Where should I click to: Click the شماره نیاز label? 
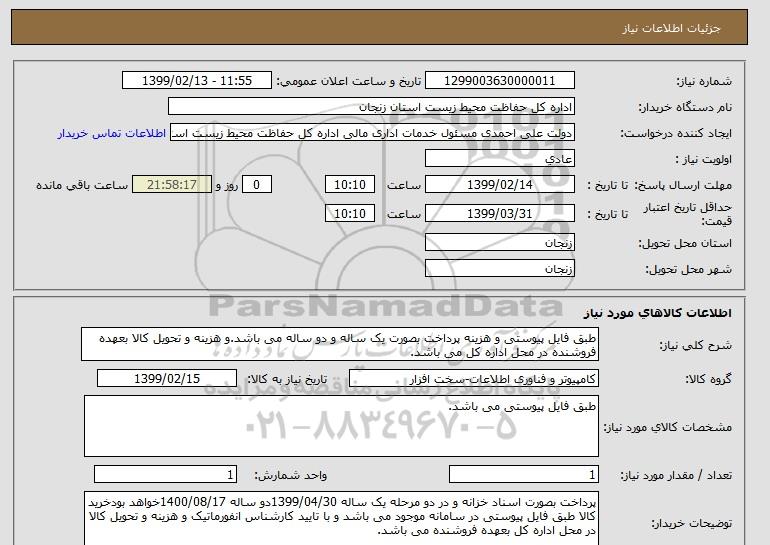pos(704,81)
